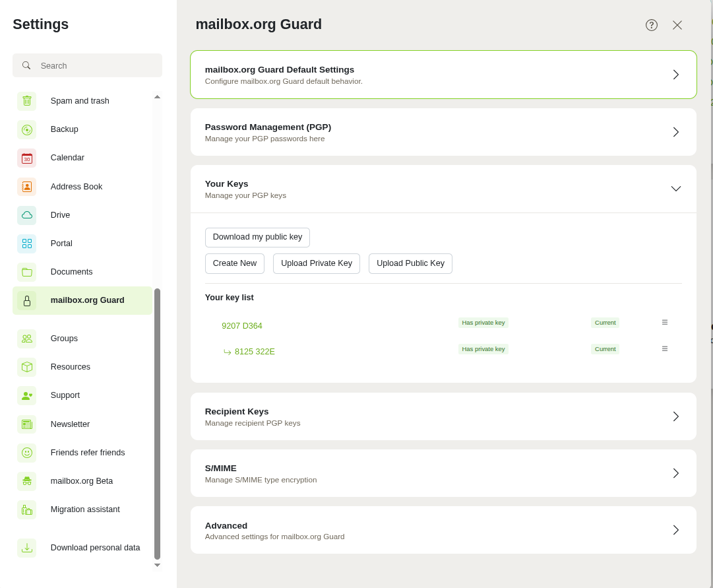This screenshot has width=713, height=588.
Task: Open the Migration assistant
Action: [x=82, y=509]
